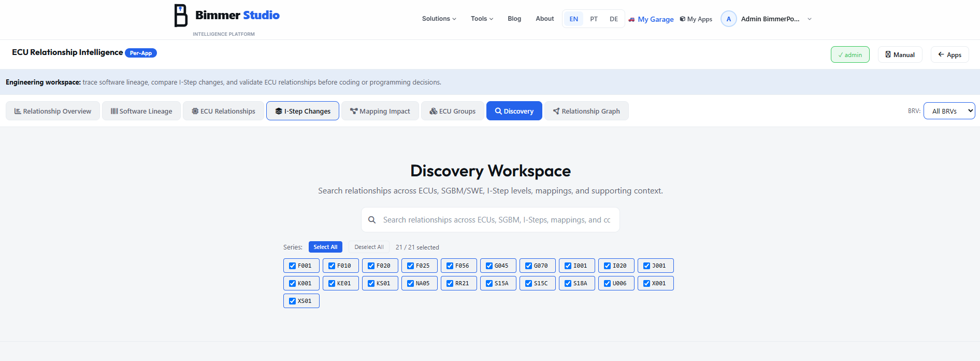
Task: Uncheck the G070 series checkbox
Action: pyautogui.click(x=528, y=266)
